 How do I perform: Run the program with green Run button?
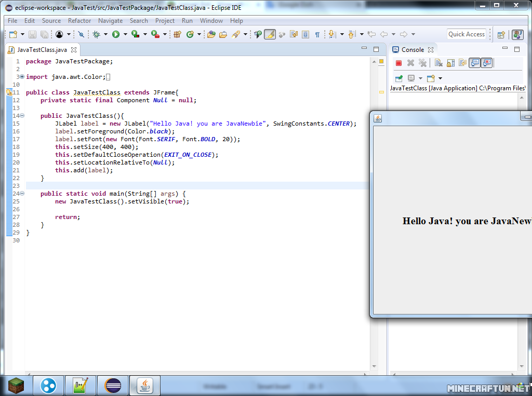pos(116,34)
